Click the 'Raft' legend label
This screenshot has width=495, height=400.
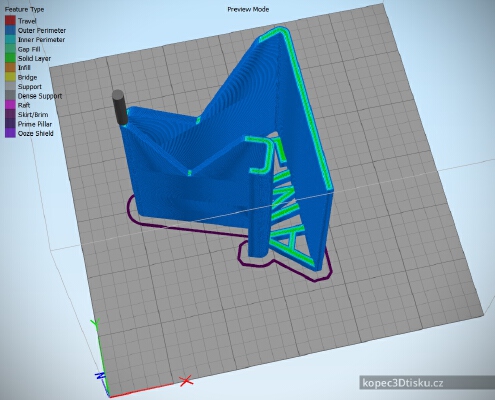pos(24,105)
